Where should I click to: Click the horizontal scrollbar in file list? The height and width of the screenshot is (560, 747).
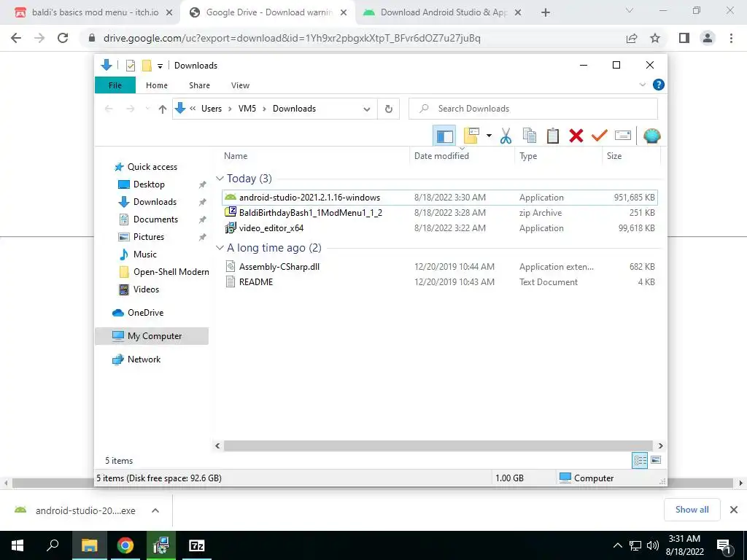point(438,446)
